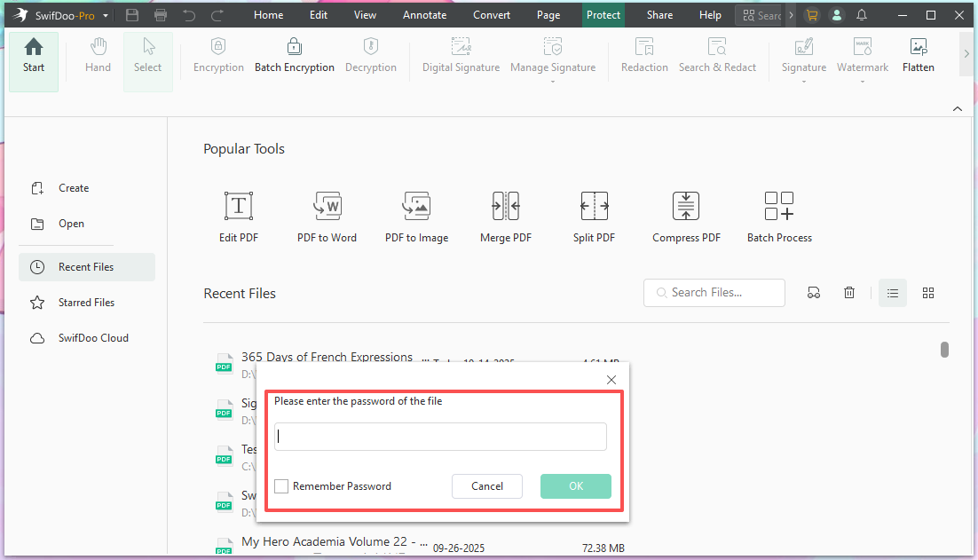Open the Convert menu tab
The width and height of the screenshot is (978, 560).
point(491,15)
